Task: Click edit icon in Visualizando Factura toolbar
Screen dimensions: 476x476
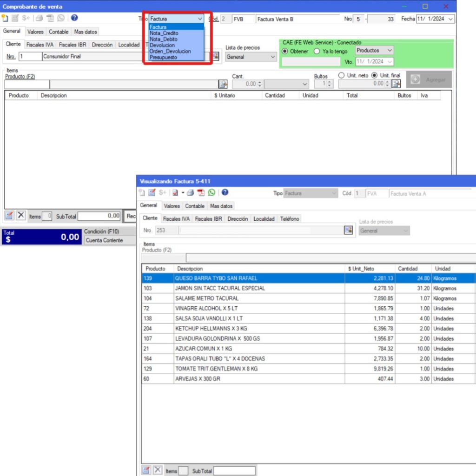Action: (x=152, y=192)
